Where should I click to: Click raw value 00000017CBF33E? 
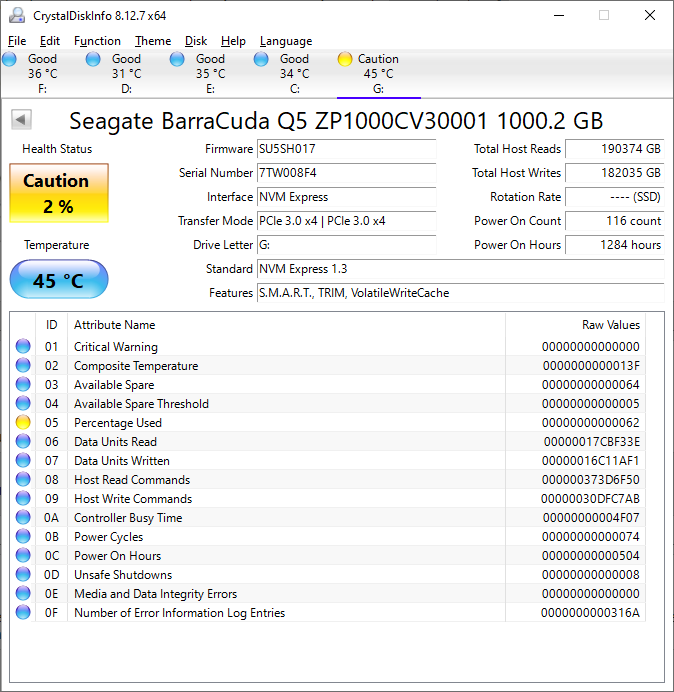[x=592, y=442]
